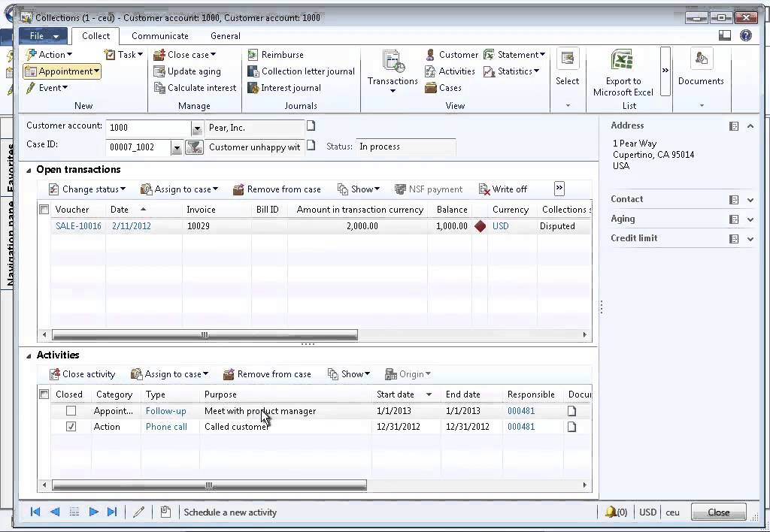Image resolution: width=770 pixels, height=532 pixels.
Task: Click the Close case ribbon button
Action: coord(185,54)
